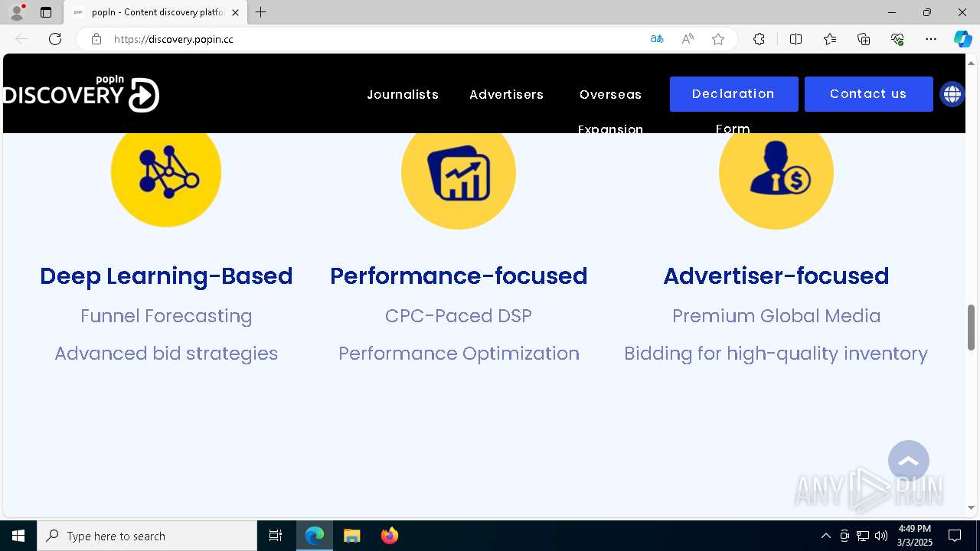Refresh the current page

tap(55, 39)
